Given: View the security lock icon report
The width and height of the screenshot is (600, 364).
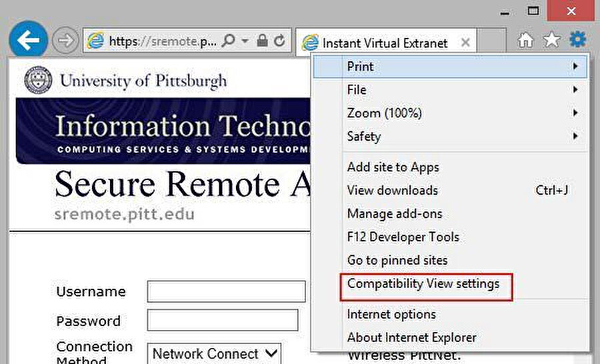Looking at the screenshot, I should coord(262,40).
